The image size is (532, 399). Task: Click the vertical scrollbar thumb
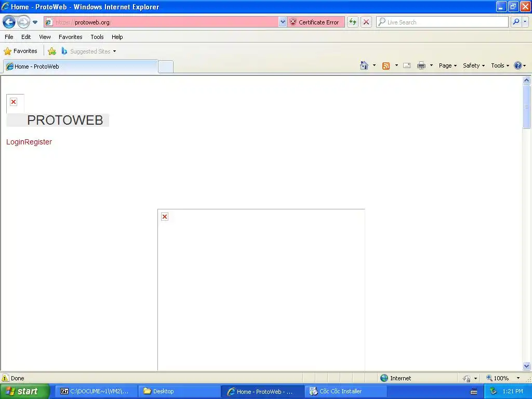click(x=527, y=107)
